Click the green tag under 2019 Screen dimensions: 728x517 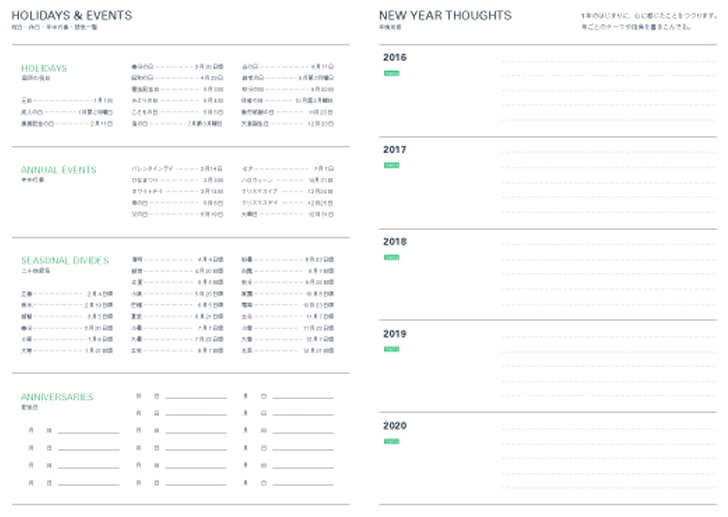391,349
